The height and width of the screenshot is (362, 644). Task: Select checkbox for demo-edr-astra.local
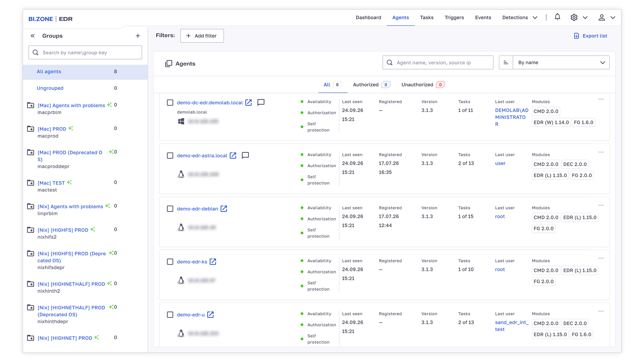coord(170,156)
